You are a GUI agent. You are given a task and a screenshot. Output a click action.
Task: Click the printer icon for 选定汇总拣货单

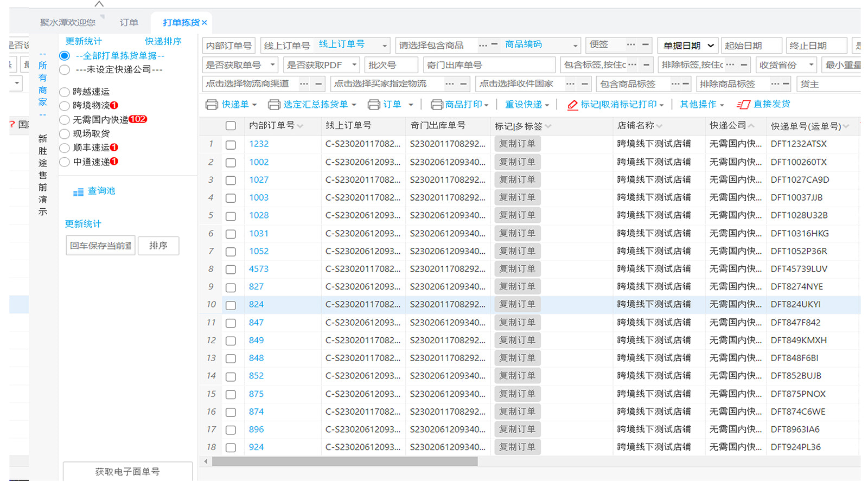pyautogui.click(x=274, y=104)
